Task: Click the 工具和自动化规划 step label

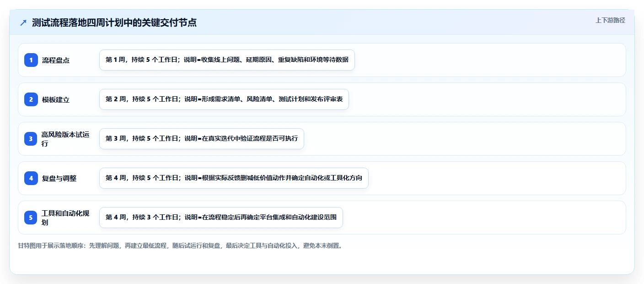Action: 65,218
